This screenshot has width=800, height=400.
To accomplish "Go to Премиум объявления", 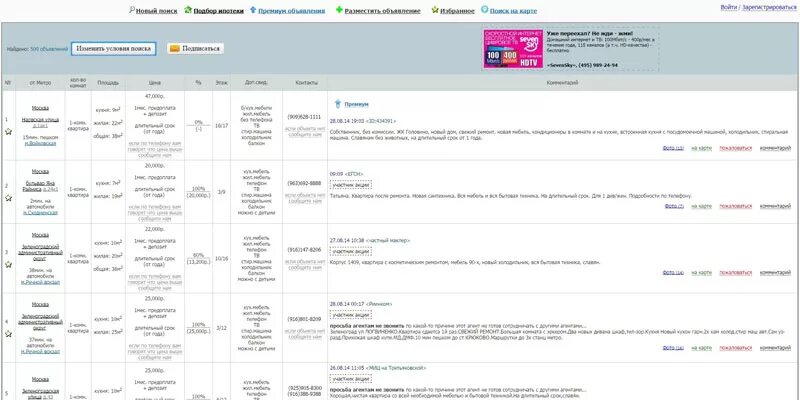I will tap(291, 11).
